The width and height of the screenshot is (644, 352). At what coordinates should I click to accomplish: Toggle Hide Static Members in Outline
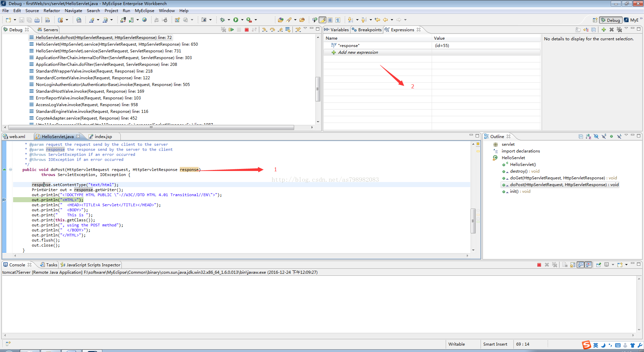point(604,136)
